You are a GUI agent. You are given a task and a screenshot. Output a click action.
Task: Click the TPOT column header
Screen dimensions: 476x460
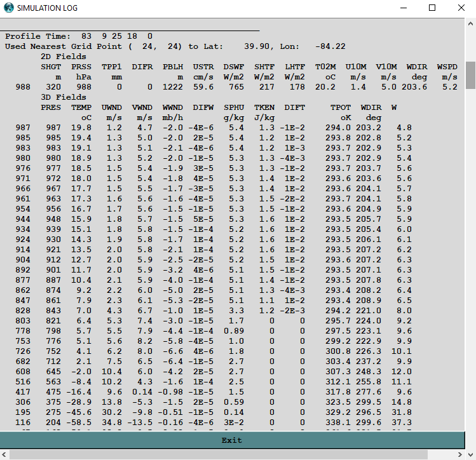pyautogui.click(x=340, y=107)
